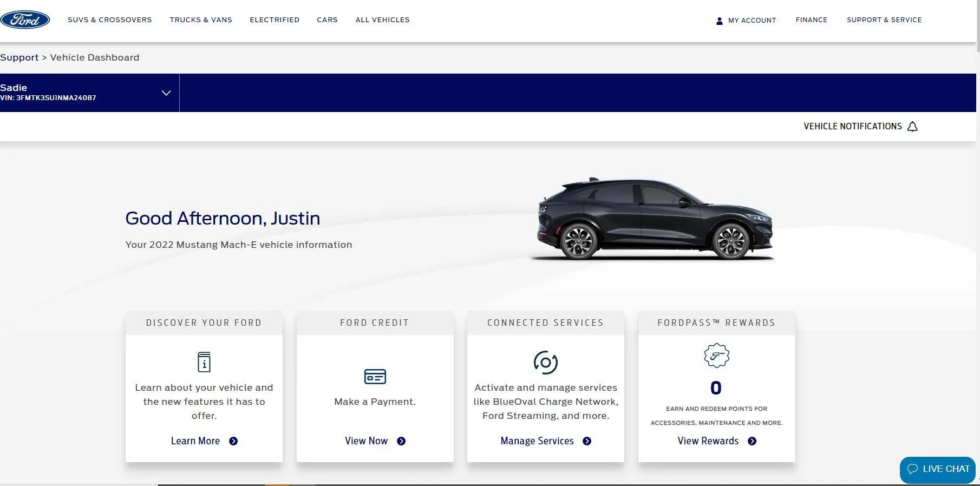Click Discover Your Ford manual icon
This screenshot has height=486, width=980.
click(x=204, y=362)
